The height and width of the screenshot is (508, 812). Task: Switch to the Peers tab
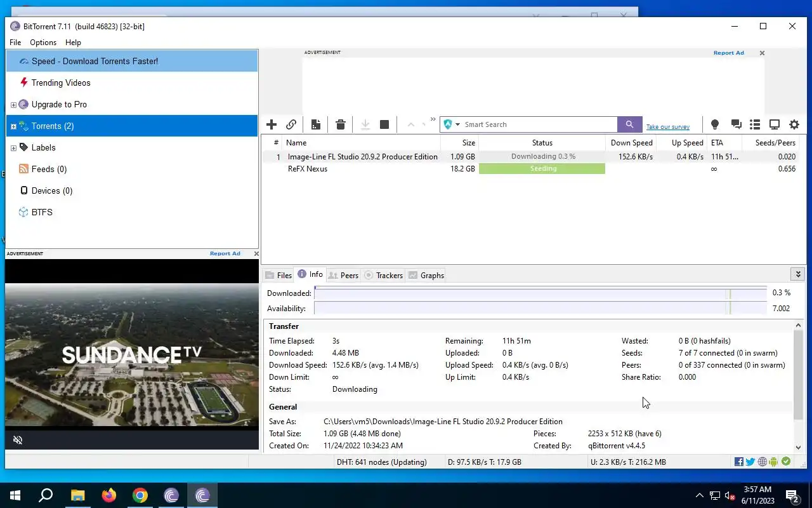point(343,275)
